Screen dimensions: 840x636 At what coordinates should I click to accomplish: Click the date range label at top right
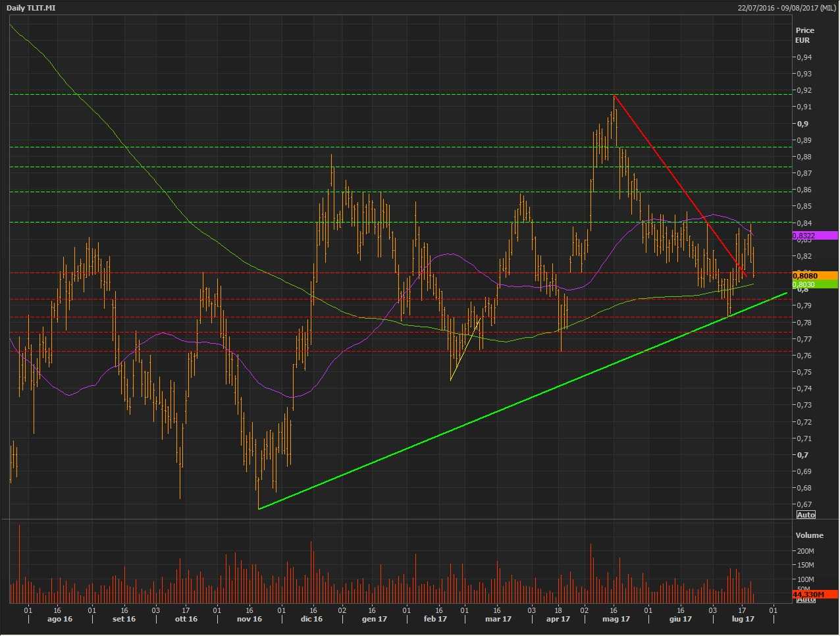coord(787,8)
